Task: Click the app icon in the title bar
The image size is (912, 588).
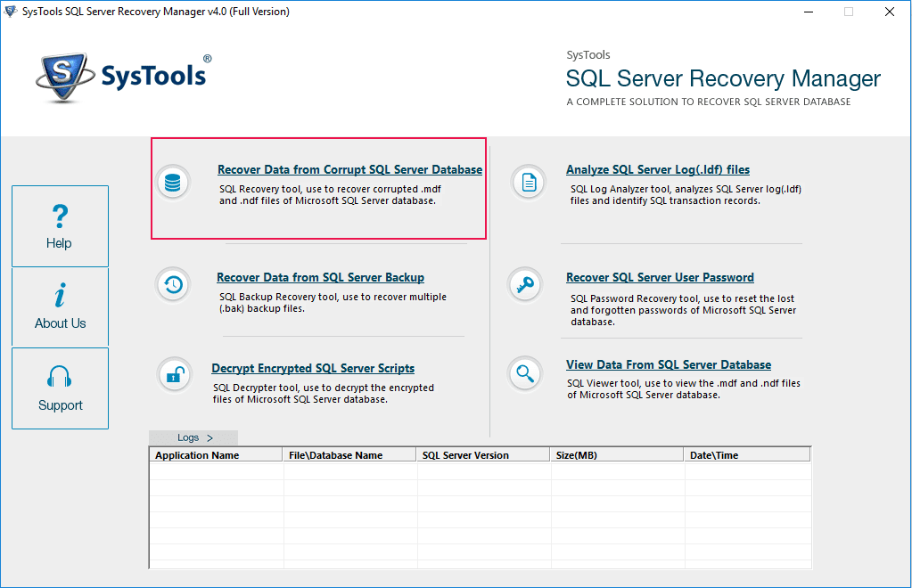Action: (11, 12)
